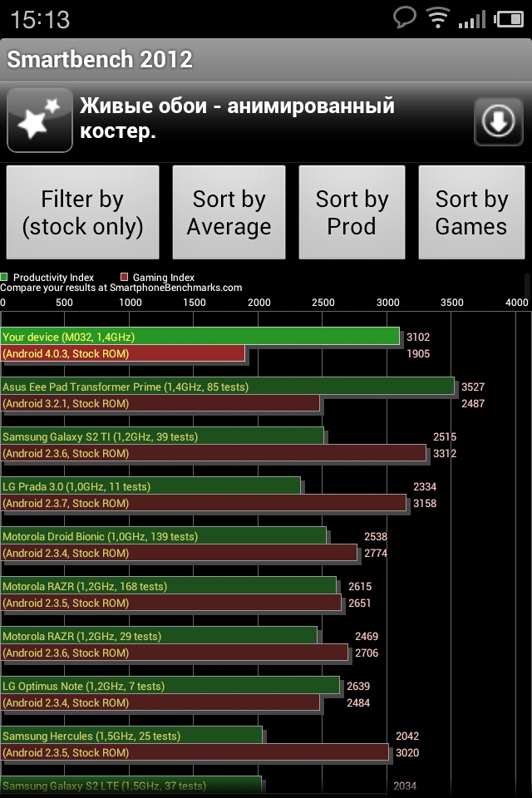Click the 2639 productivity score
Screen dimensions: 532x798
(x=358, y=686)
